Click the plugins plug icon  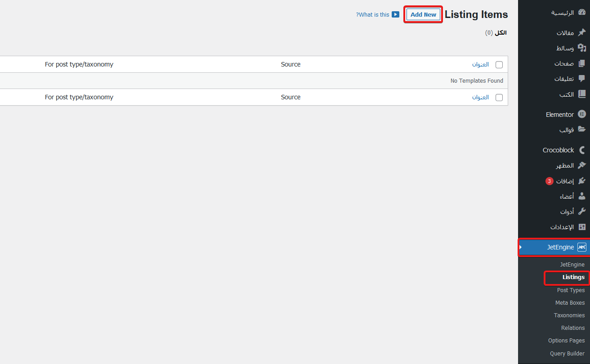(582, 181)
